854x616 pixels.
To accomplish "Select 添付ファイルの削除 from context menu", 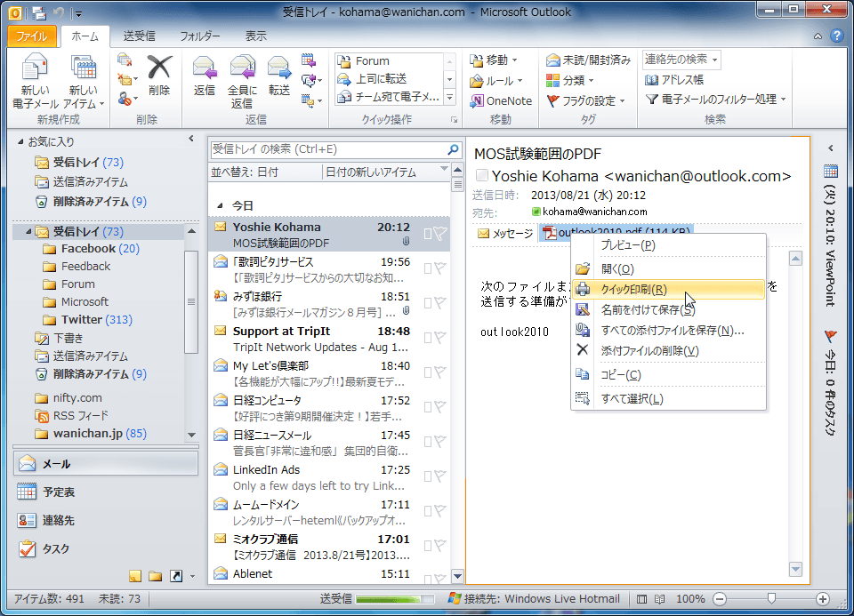I will coord(668,351).
